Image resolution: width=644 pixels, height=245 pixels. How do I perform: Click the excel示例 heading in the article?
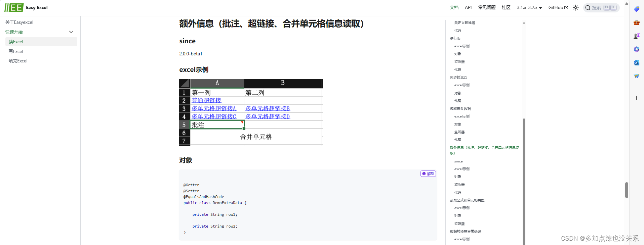[194, 69]
